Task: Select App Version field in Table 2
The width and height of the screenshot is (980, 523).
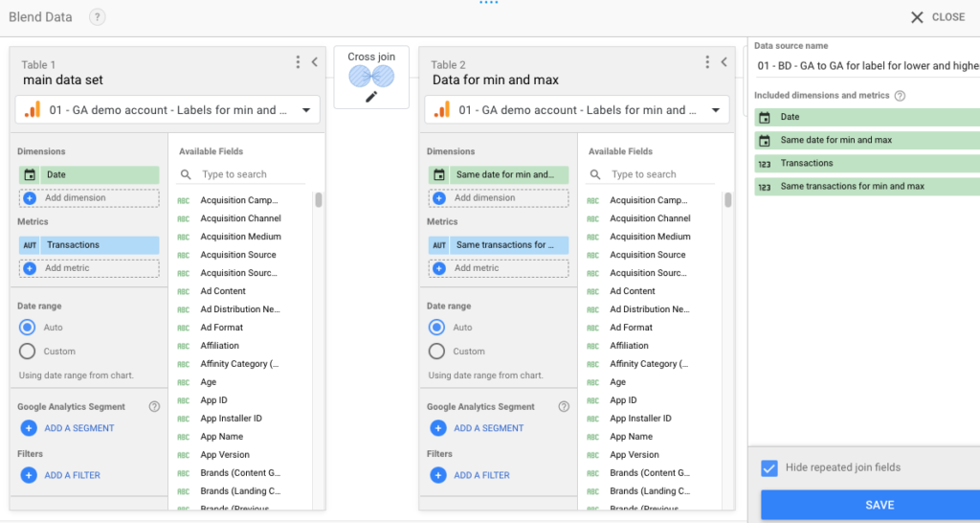Action: 634,454
